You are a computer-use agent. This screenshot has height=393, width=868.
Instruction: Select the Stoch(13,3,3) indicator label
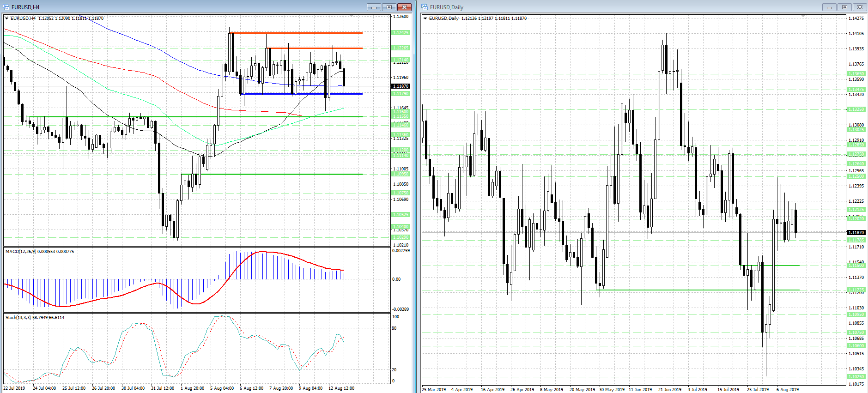pos(35,318)
